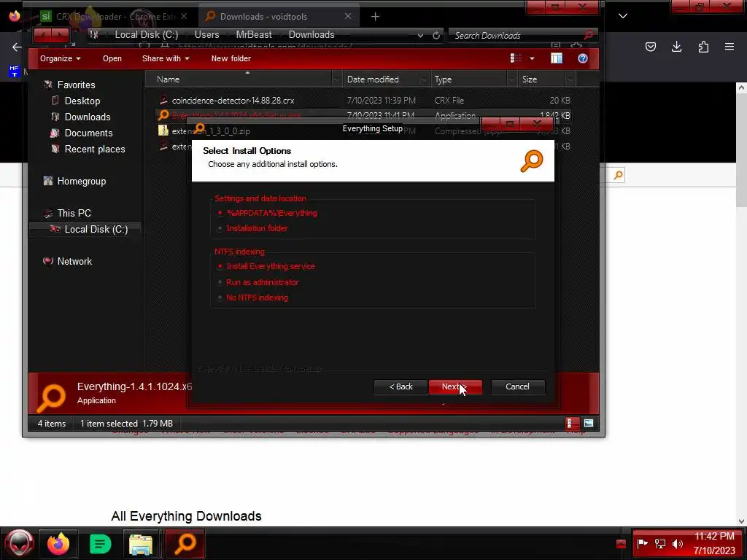Cancel the Everything Setup wizard

coord(517,386)
